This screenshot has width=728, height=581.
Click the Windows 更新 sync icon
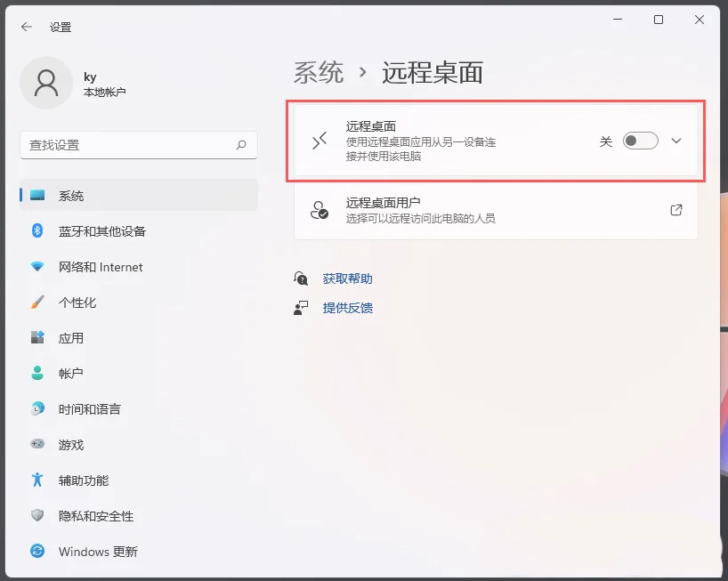click(x=37, y=551)
